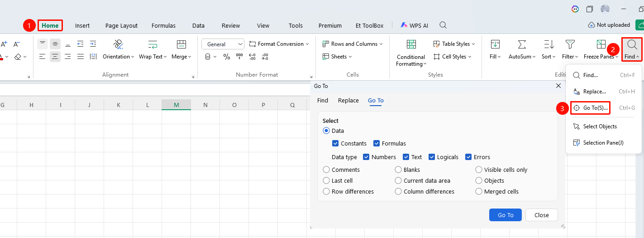
Task: Select the Blanks radio button
Action: tap(398, 170)
